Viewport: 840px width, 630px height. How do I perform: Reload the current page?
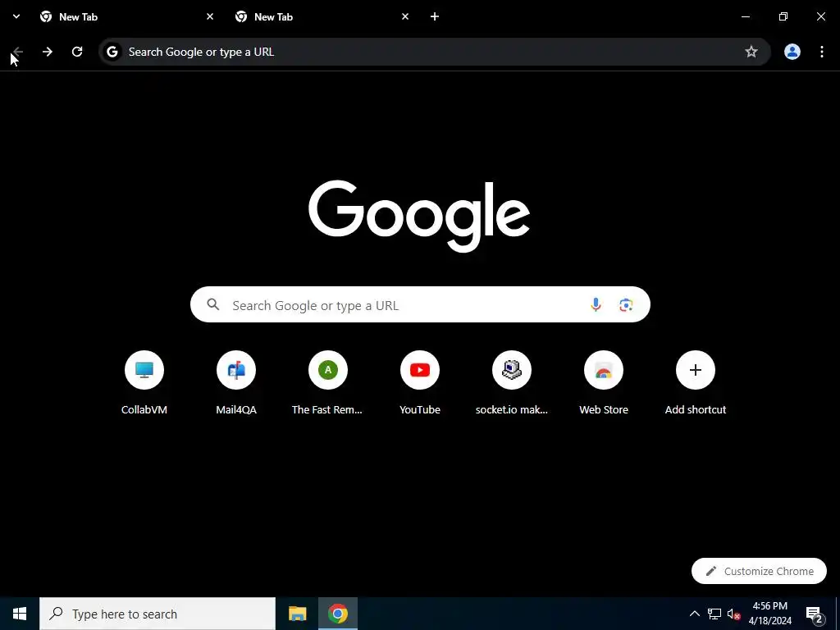point(77,52)
